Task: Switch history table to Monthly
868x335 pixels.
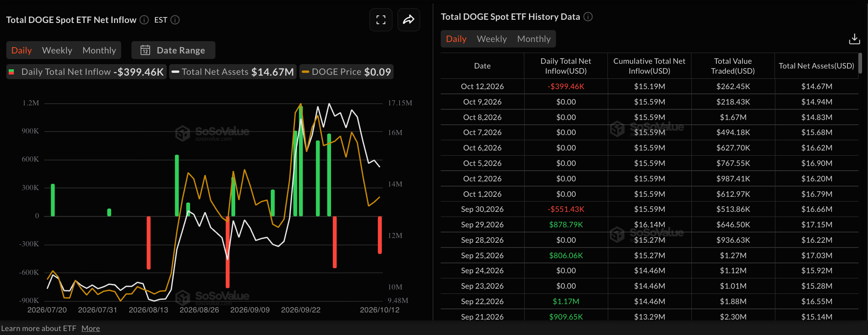Action: coord(534,39)
